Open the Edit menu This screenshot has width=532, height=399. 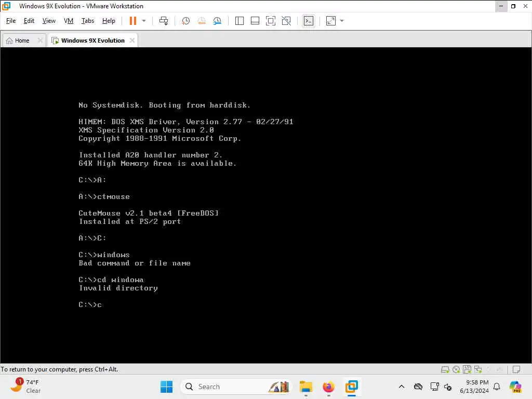pos(29,21)
